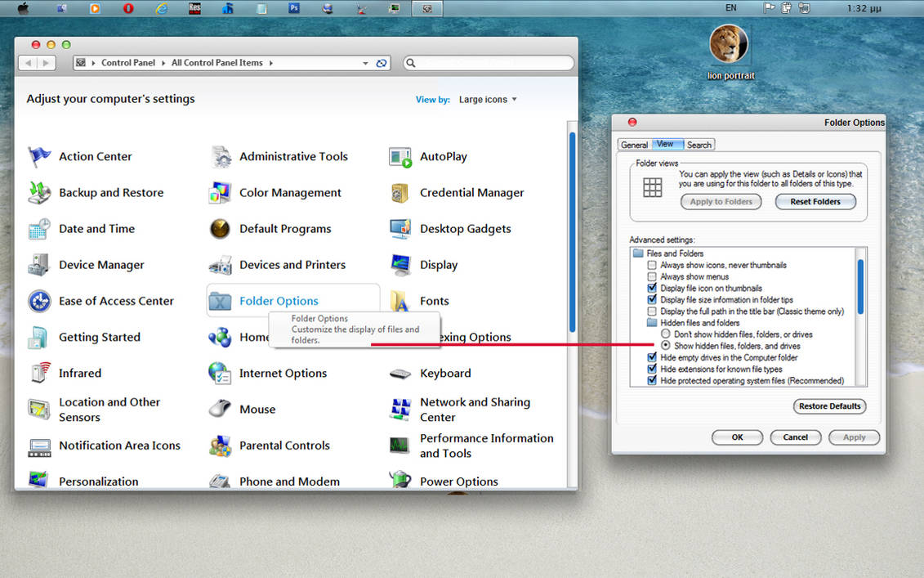Open Action Center from Control Panel

tap(95, 156)
